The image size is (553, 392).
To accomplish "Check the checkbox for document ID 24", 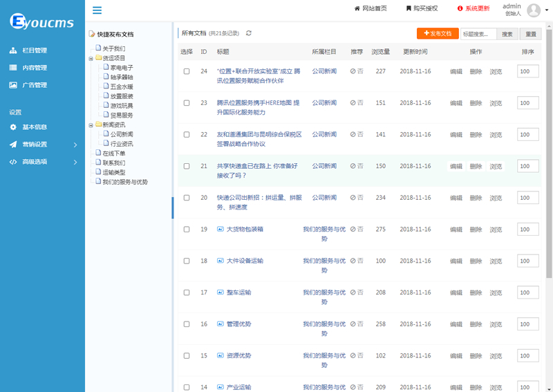I will click(187, 71).
